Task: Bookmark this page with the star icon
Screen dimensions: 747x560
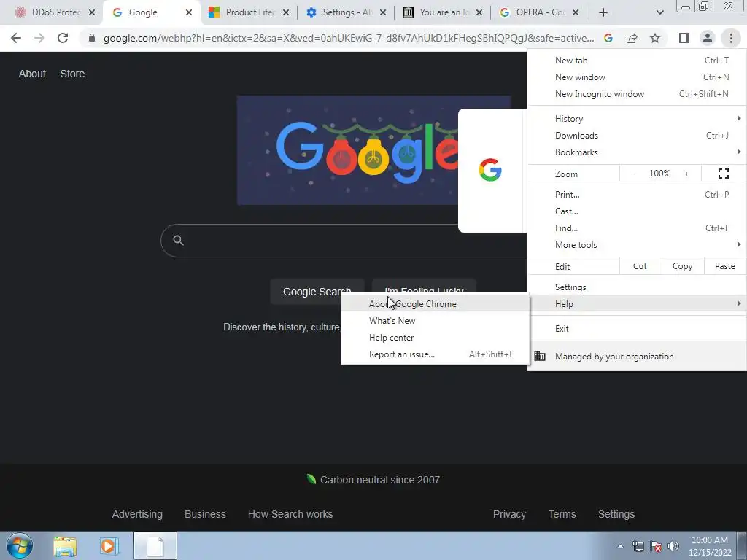Action: (655, 38)
